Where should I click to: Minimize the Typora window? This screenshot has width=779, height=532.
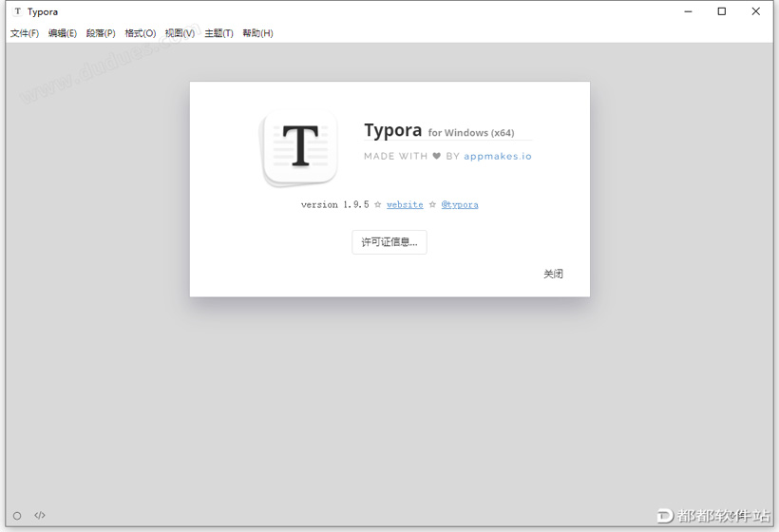click(688, 11)
